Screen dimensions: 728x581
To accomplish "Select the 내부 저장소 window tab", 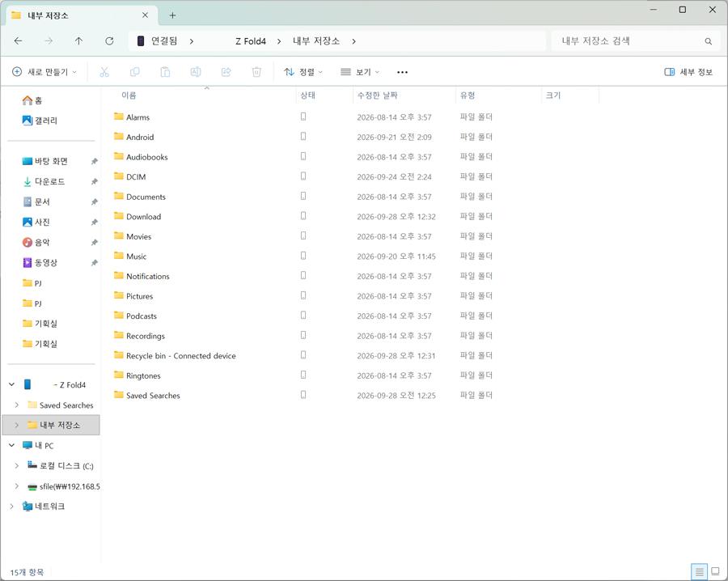I will click(81, 15).
